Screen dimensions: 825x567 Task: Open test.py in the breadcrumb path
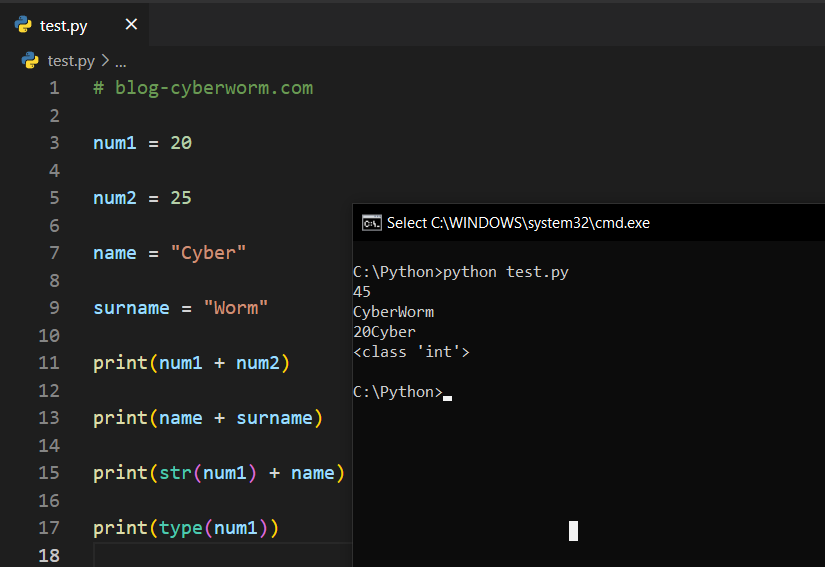(71, 61)
